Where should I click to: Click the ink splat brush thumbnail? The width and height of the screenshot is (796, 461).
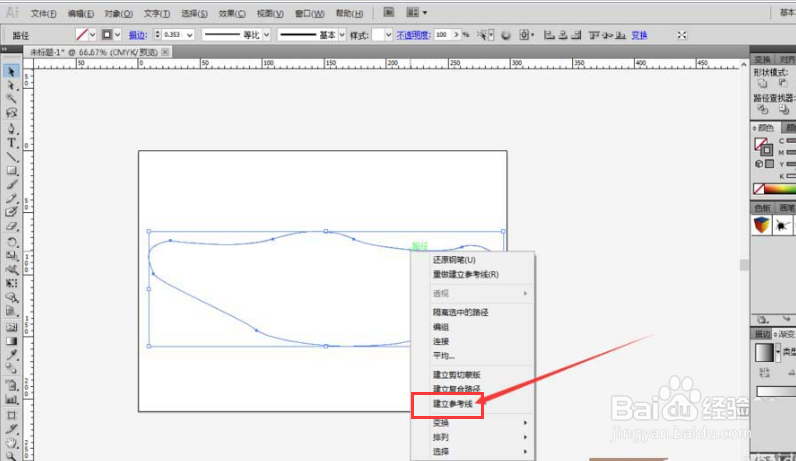(782, 224)
